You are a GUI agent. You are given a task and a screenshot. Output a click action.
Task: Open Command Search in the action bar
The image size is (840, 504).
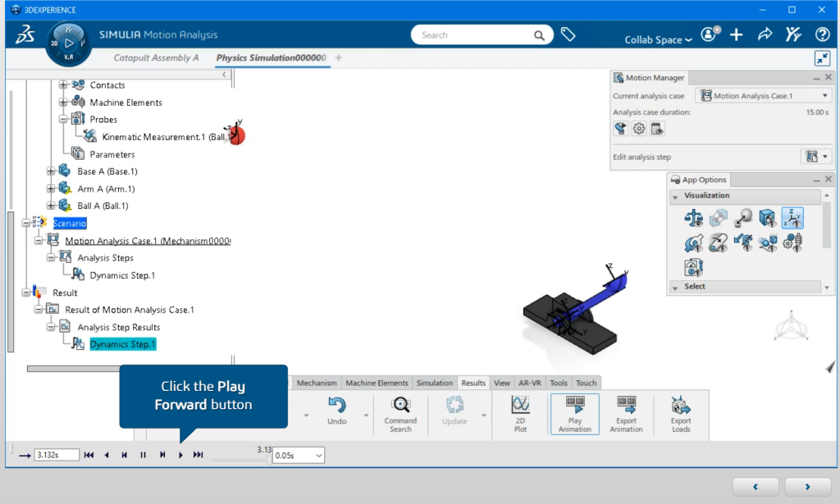tap(400, 414)
